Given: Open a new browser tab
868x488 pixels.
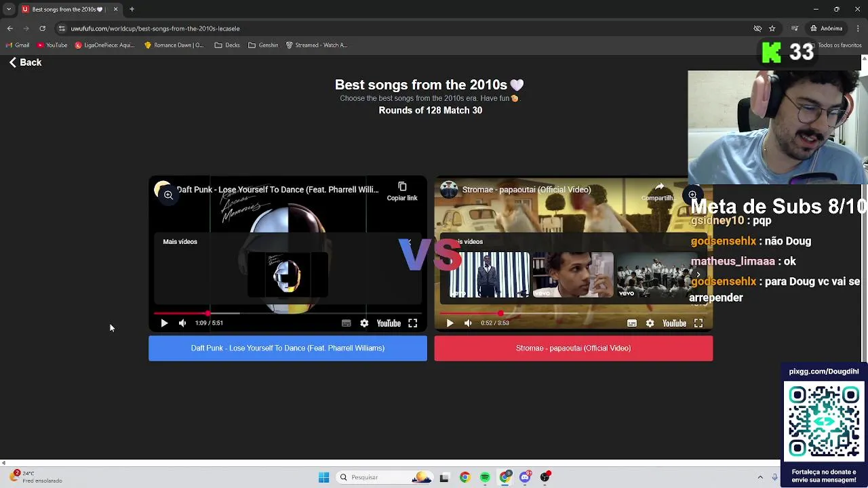Looking at the screenshot, I should click(x=132, y=9).
